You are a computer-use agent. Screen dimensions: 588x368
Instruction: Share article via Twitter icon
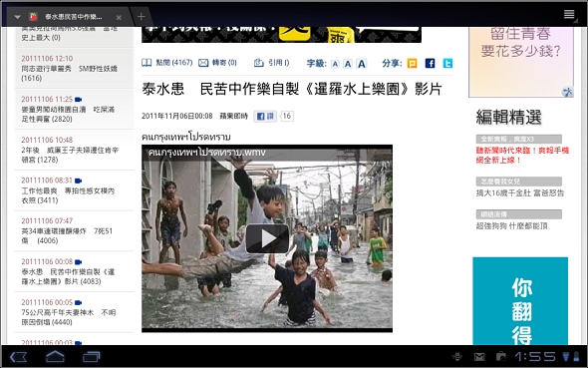(x=447, y=63)
